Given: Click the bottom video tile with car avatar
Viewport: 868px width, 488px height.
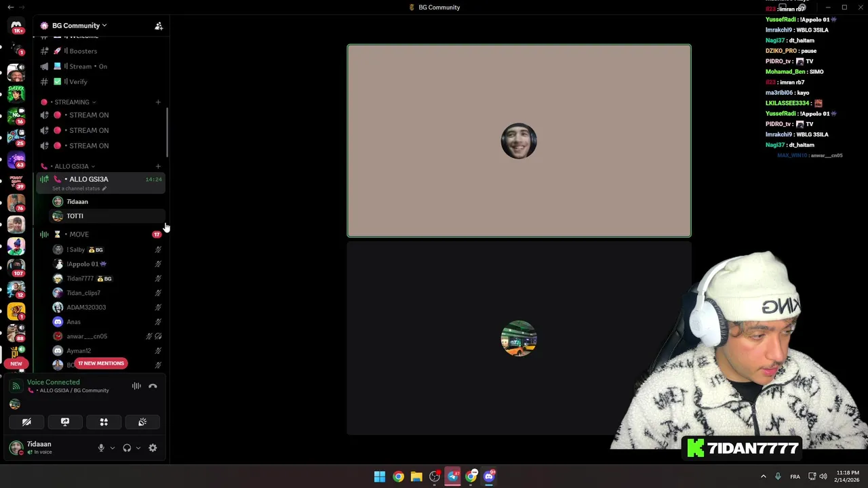Looking at the screenshot, I should 519,338.
